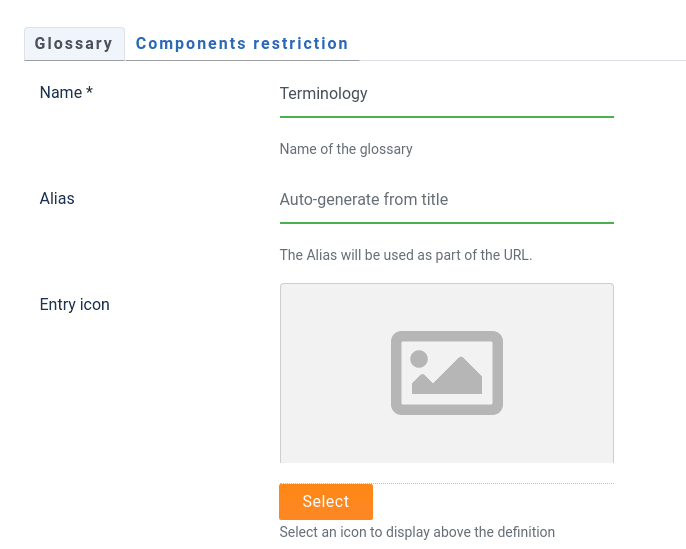Switch to the Glossary tab

tap(74, 44)
